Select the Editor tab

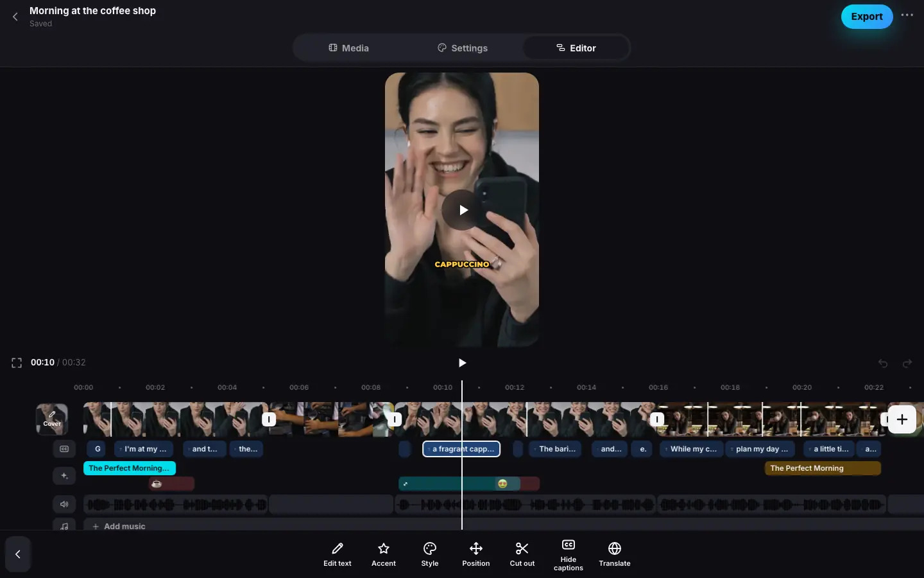[x=576, y=48]
